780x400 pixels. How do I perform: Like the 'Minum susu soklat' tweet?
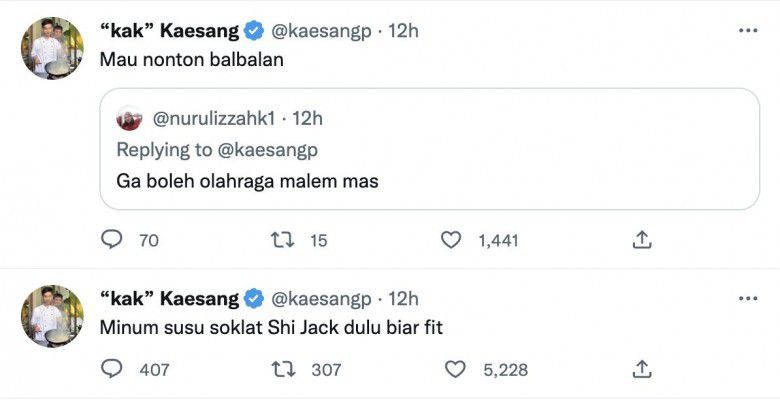coord(455,370)
